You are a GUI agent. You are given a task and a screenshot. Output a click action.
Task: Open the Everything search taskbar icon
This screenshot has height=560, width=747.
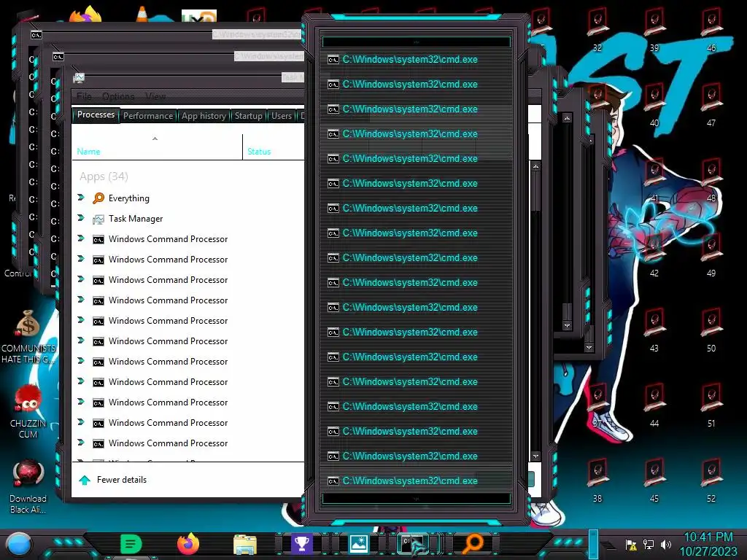click(x=473, y=543)
